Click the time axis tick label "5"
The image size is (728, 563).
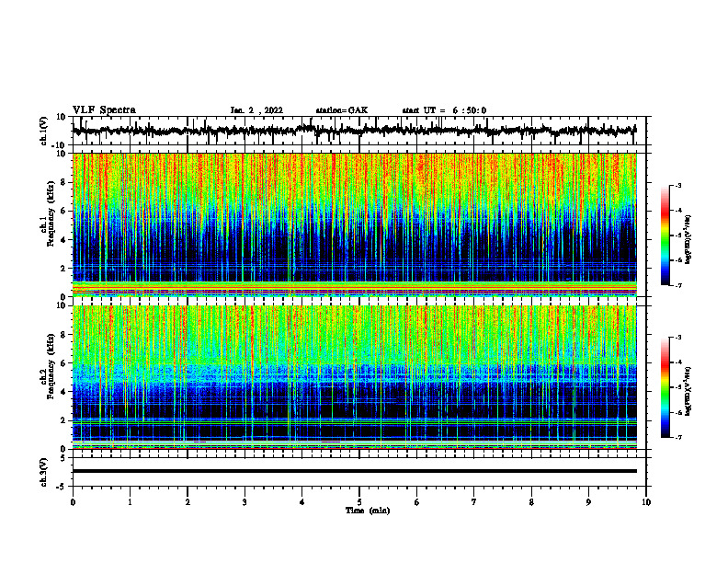tap(359, 502)
